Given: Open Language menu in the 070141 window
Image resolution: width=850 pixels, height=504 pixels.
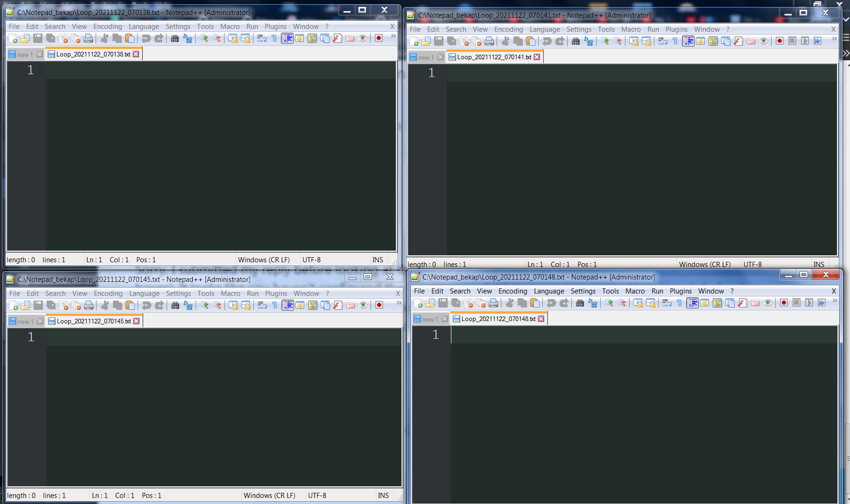Looking at the screenshot, I should tap(545, 29).
